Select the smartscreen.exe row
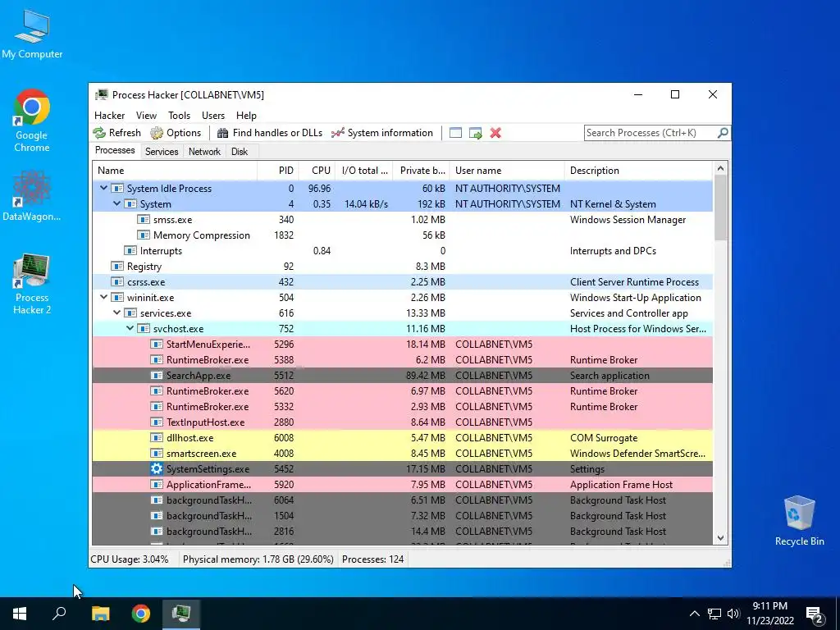Viewport: 840px width, 630px height. (403, 453)
